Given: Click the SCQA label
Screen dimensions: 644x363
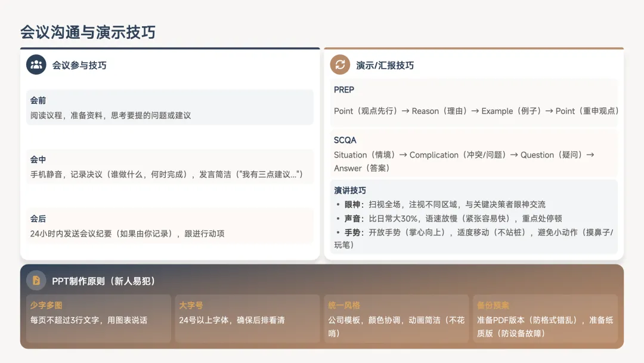Looking at the screenshot, I should [345, 140].
